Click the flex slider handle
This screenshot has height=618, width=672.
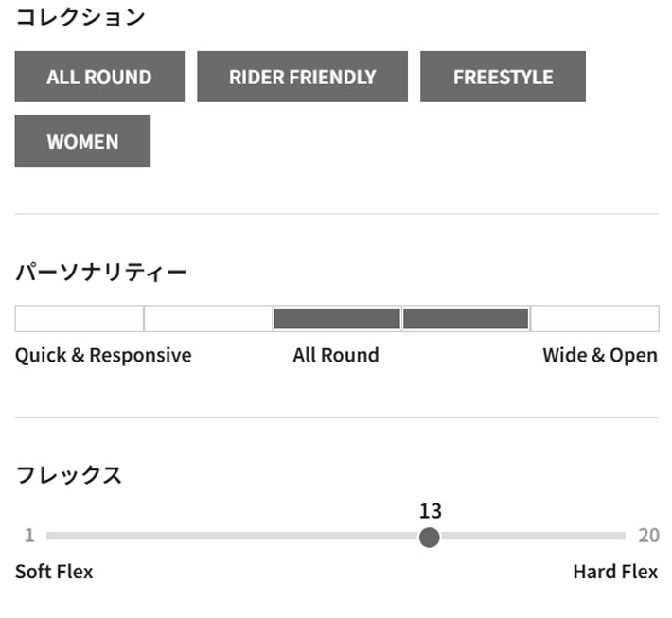pos(430,538)
